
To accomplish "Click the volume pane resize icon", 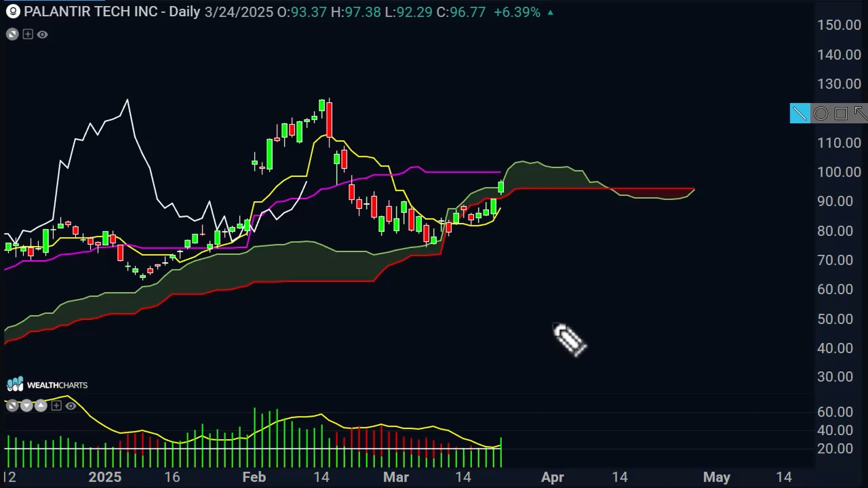I will point(12,406).
